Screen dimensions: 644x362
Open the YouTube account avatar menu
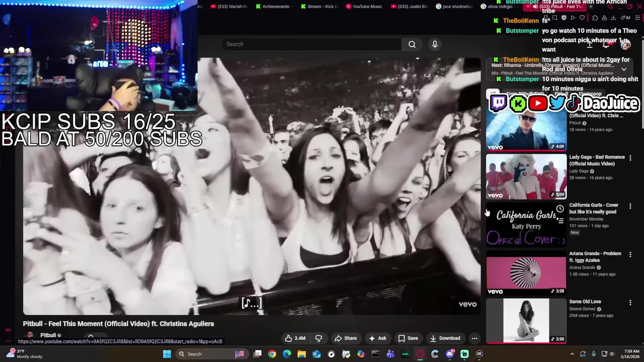click(625, 44)
